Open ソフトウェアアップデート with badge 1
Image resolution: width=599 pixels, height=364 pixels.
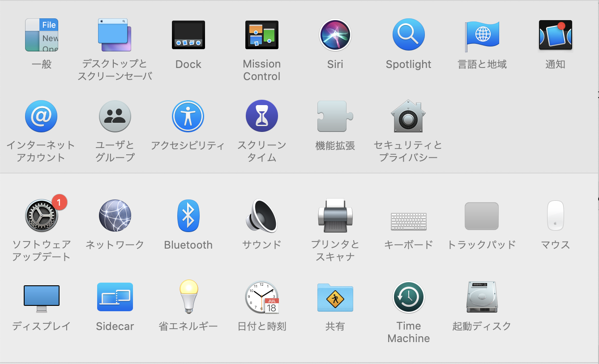tap(42, 216)
